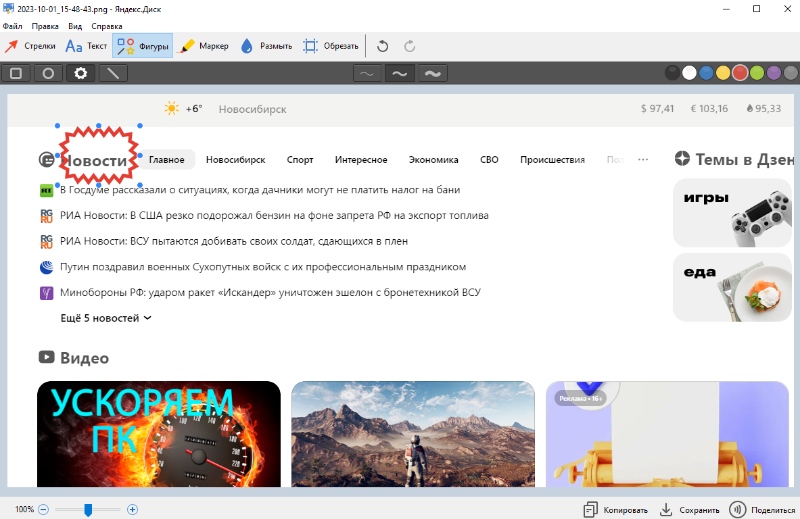The image size is (800, 519).
Task: Click Копировать button
Action: (616, 510)
